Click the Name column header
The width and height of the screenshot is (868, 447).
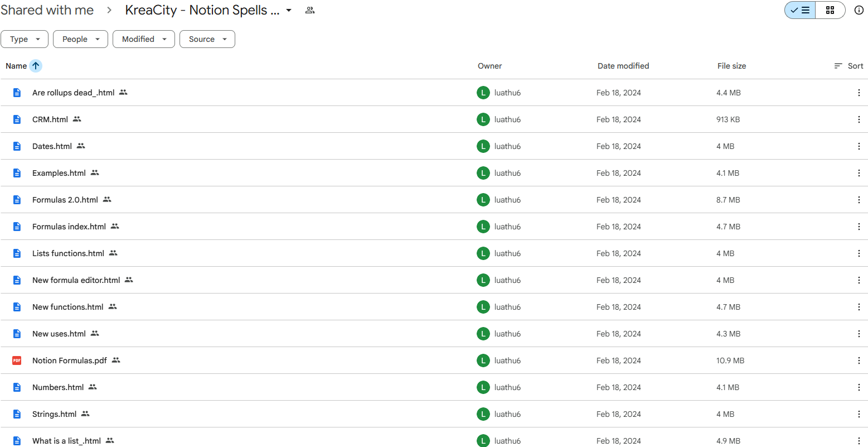click(16, 66)
